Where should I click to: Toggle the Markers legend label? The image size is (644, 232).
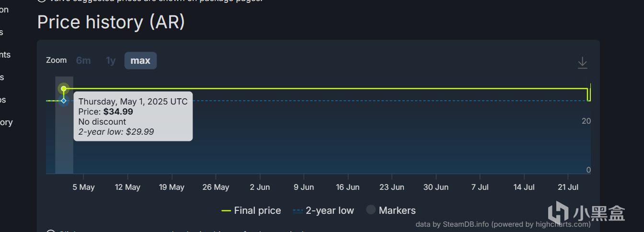point(397,210)
